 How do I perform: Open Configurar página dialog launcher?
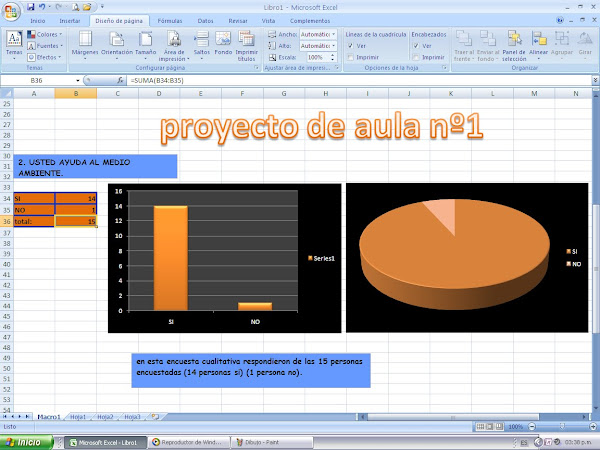(x=256, y=68)
